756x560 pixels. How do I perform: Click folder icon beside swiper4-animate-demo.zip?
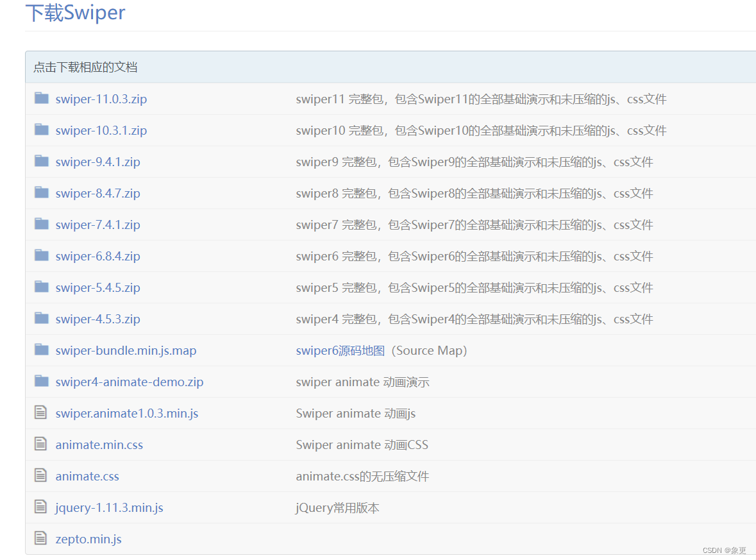point(42,381)
